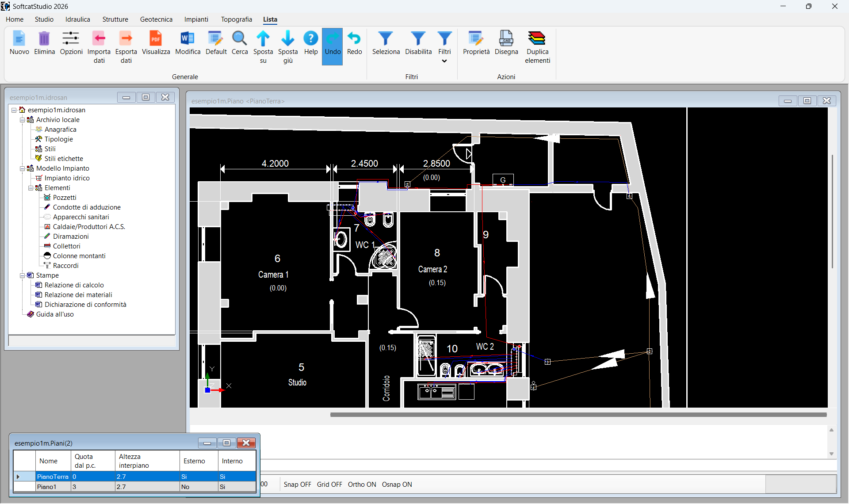Open the Strutture tab
Viewport: 849px width, 504px height.
coord(115,19)
